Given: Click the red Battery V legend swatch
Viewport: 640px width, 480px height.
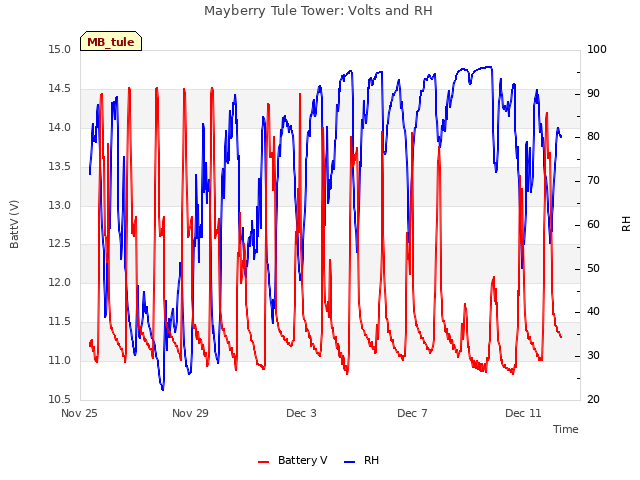Looking at the screenshot, I should 264,462.
